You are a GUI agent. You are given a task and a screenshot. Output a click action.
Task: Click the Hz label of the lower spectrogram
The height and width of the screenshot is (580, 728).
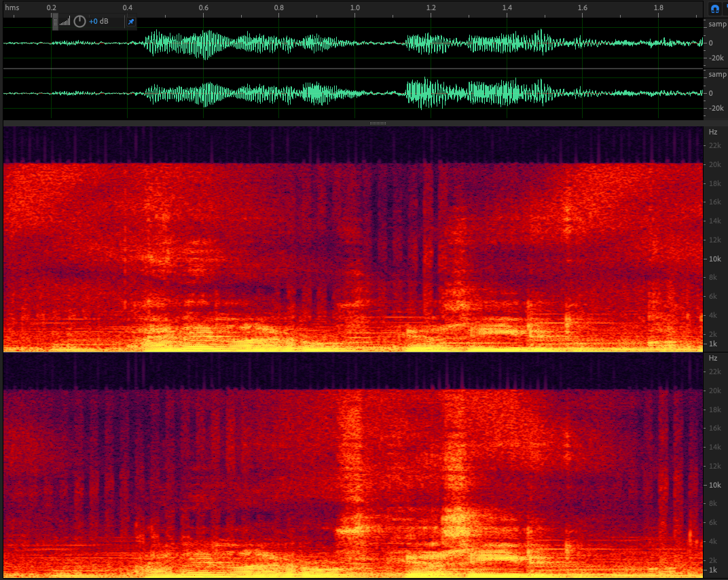pos(713,358)
